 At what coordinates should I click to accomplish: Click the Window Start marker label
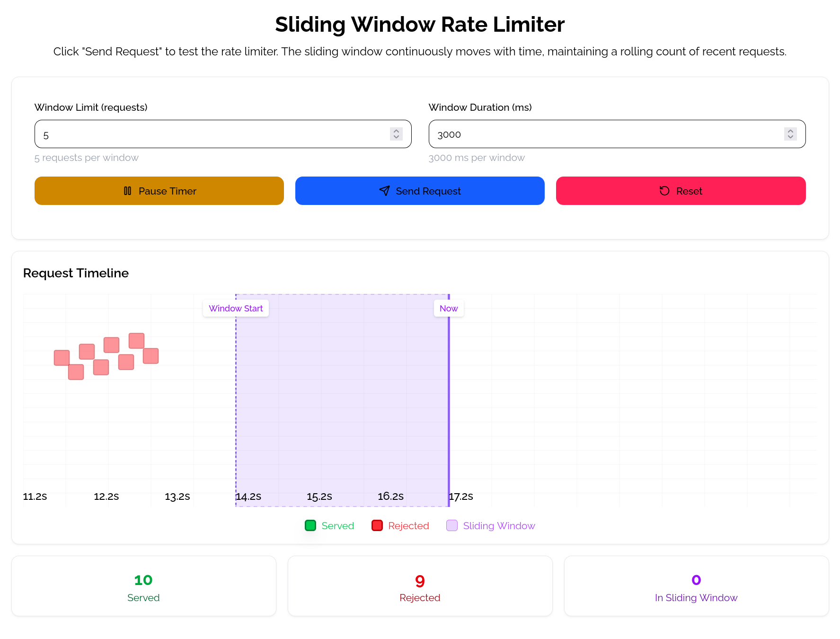[x=236, y=308]
